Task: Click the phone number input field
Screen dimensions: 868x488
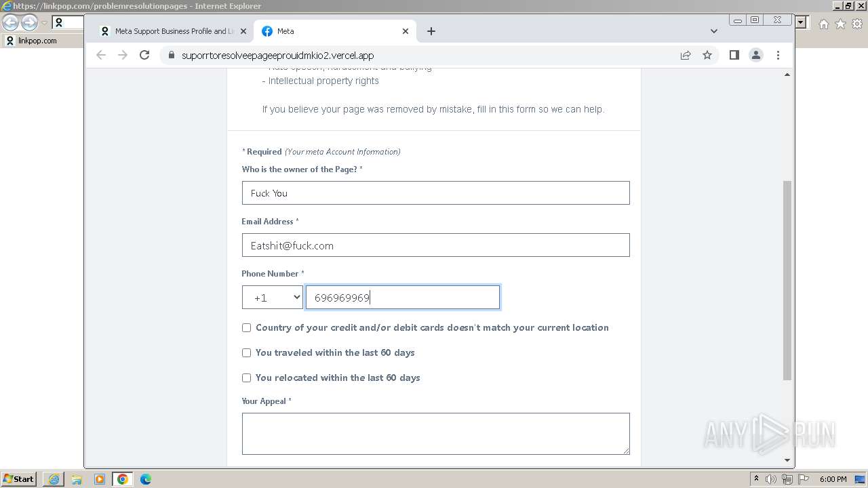Action: 403,298
